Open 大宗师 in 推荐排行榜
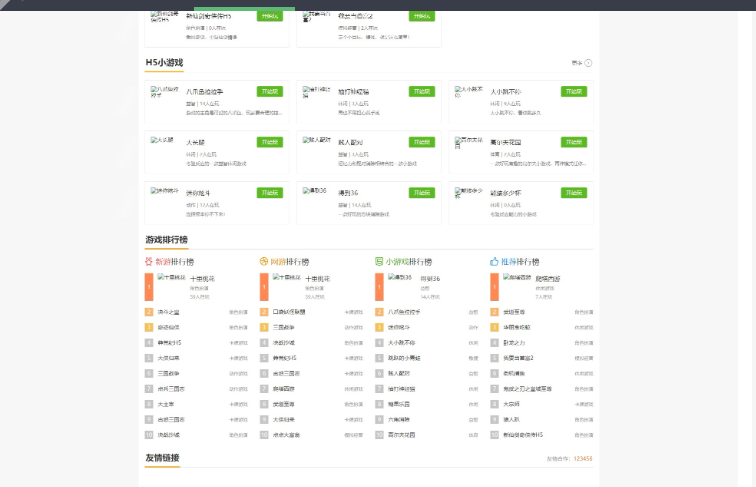Image resolution: width=756 pixels, height=487 pixels. point(512,404)
